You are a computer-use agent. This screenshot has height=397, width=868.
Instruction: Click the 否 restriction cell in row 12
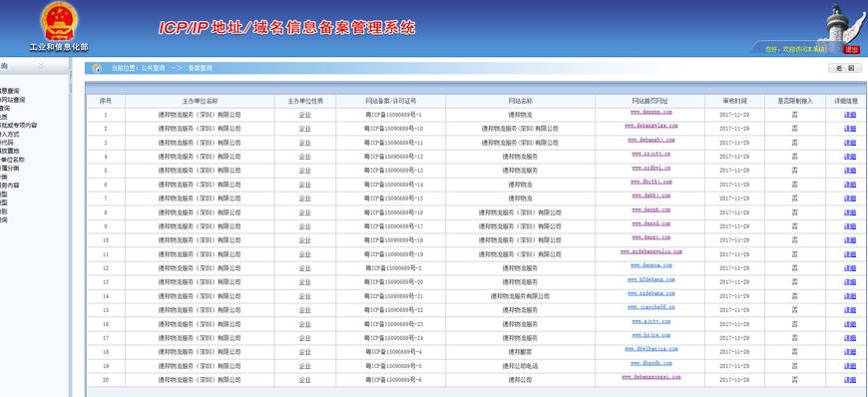point(795,268)
